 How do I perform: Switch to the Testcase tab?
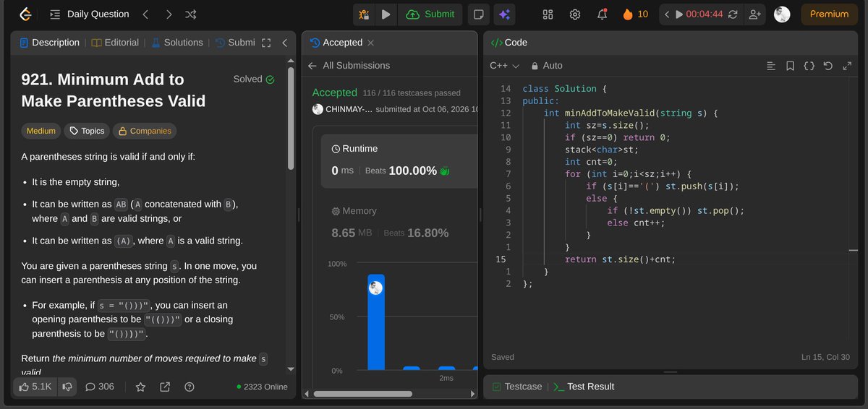pyautogui.click(x=516, y=387)
